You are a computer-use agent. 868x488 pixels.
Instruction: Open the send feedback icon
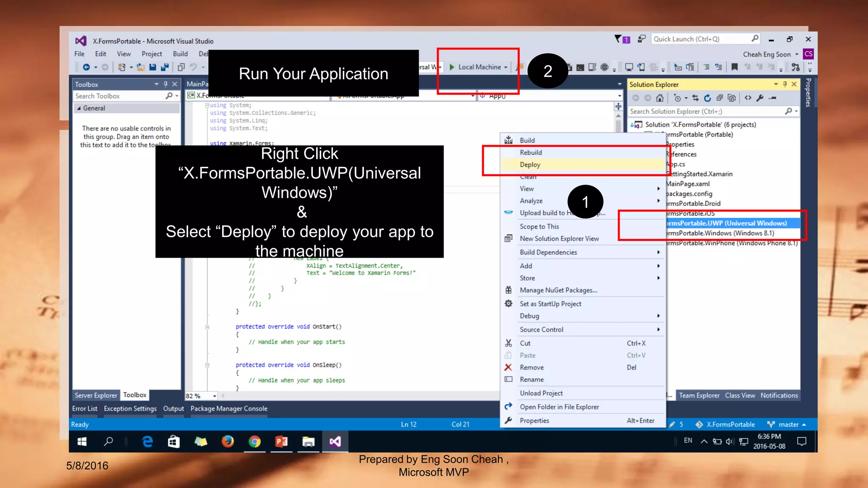[x=642, y=39]
